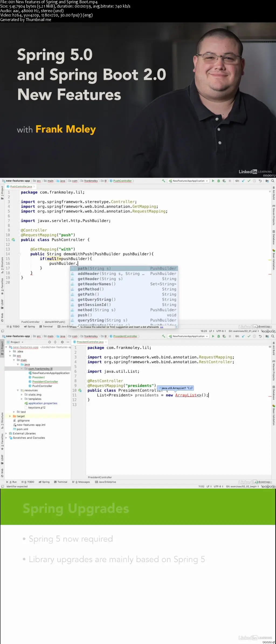Open Search Everywhere magnifier in PushController IDE frame
276x644 pixels.
point(272,181)
